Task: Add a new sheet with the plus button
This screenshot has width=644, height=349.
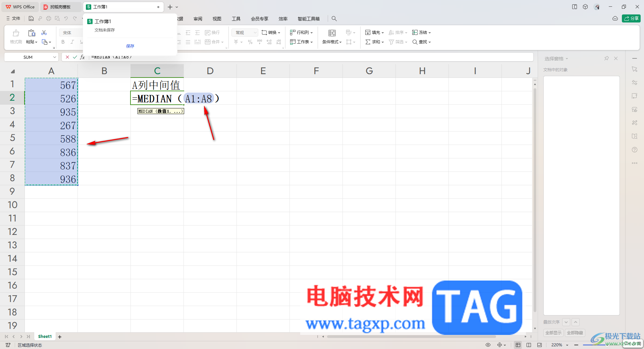Action: [60, 337]
